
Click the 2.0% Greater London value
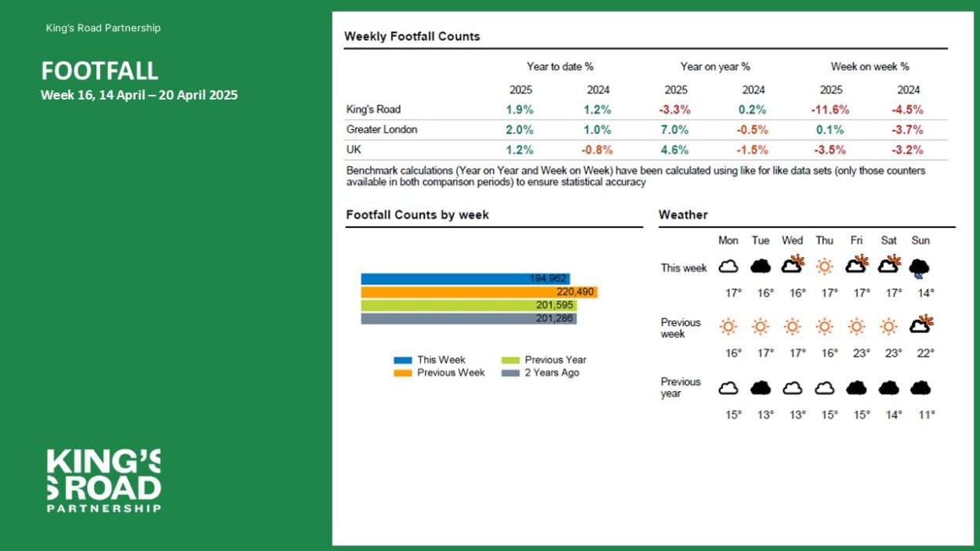(x=520, y=130)
